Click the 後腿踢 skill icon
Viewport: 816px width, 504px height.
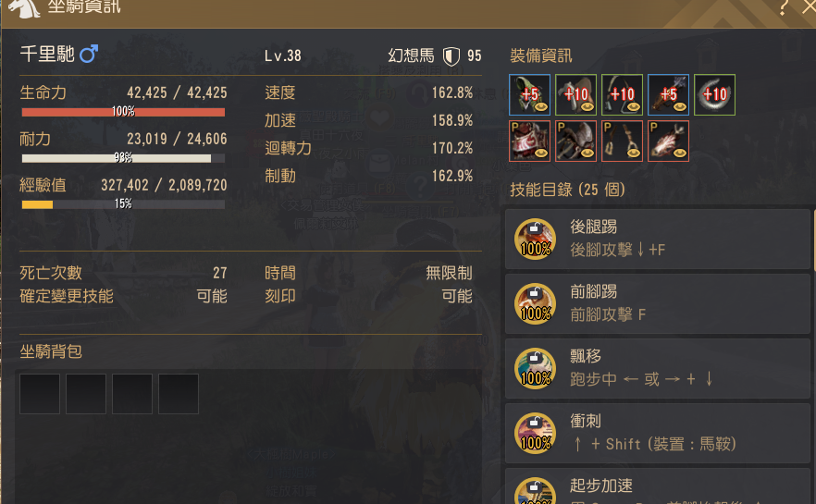(x=535, y=239)
